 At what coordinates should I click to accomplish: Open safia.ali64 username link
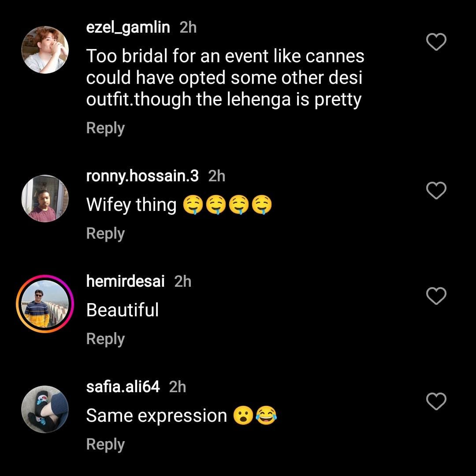click(x=123, y=387)
